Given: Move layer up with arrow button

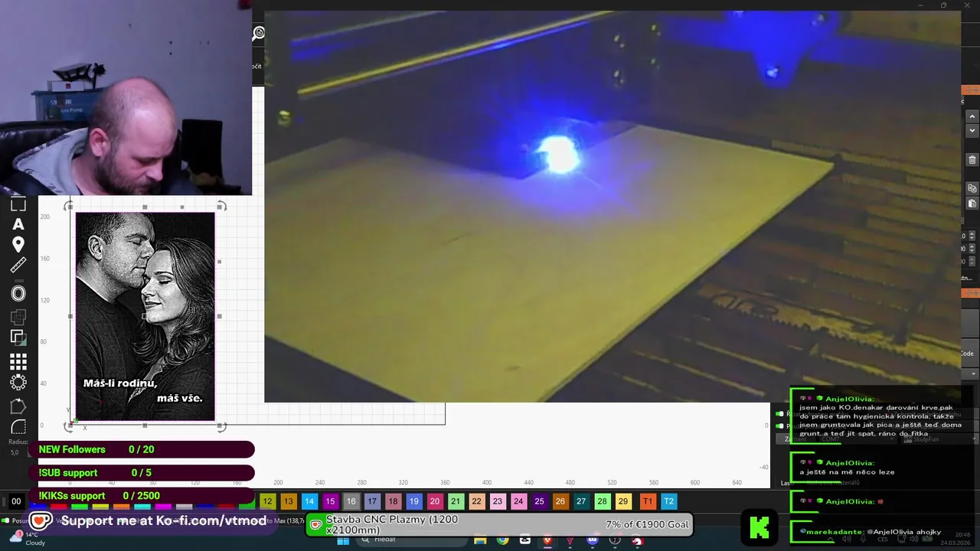Looking at the screenshot, I should pyautogui.click(x=972, y=116).
